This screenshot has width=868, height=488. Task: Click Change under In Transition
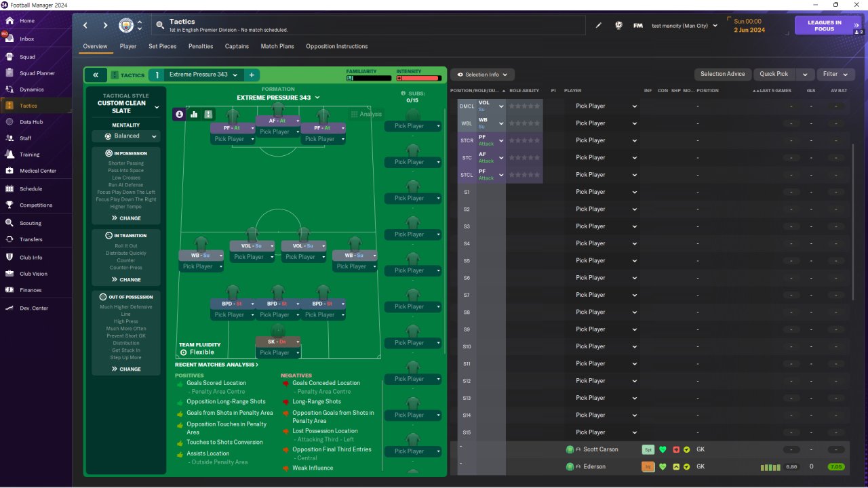(126, 279)
